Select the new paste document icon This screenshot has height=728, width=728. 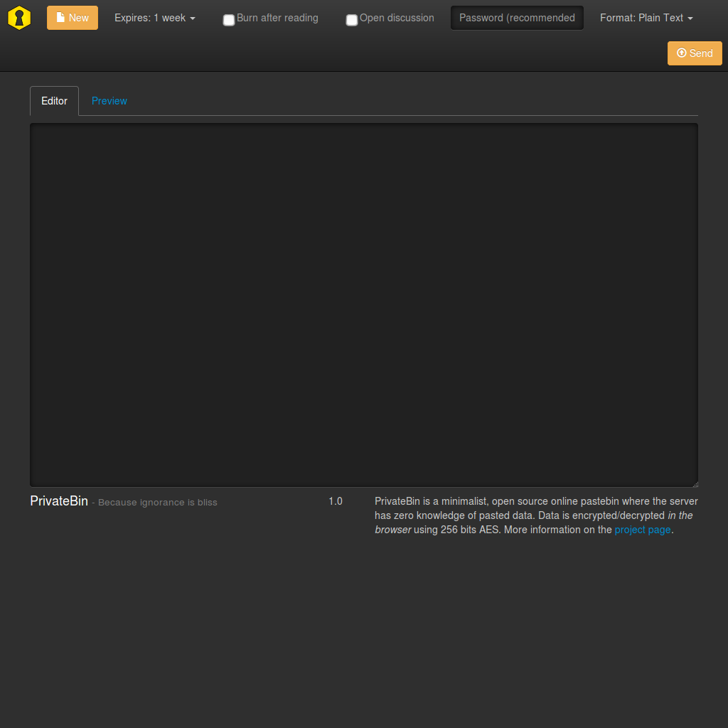(x=61, y=18)
